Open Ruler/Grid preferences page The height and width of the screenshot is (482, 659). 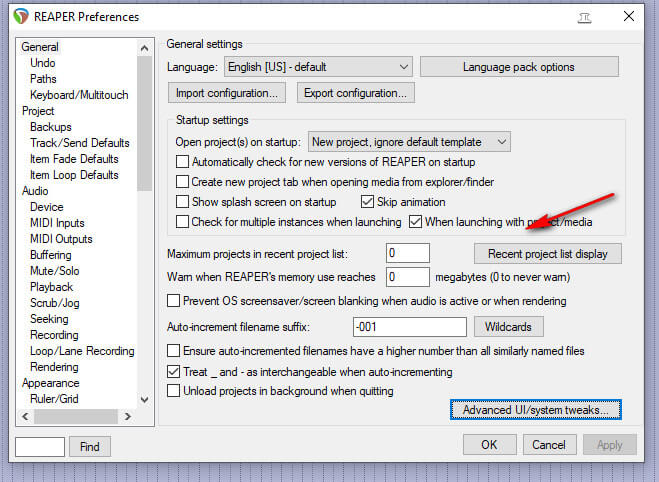(x=54, y=399)
